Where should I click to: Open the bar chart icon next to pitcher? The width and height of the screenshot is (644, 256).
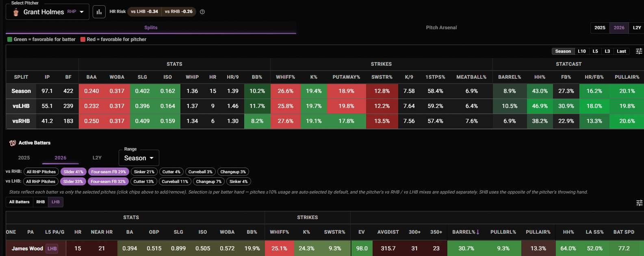tap(99, 12)
